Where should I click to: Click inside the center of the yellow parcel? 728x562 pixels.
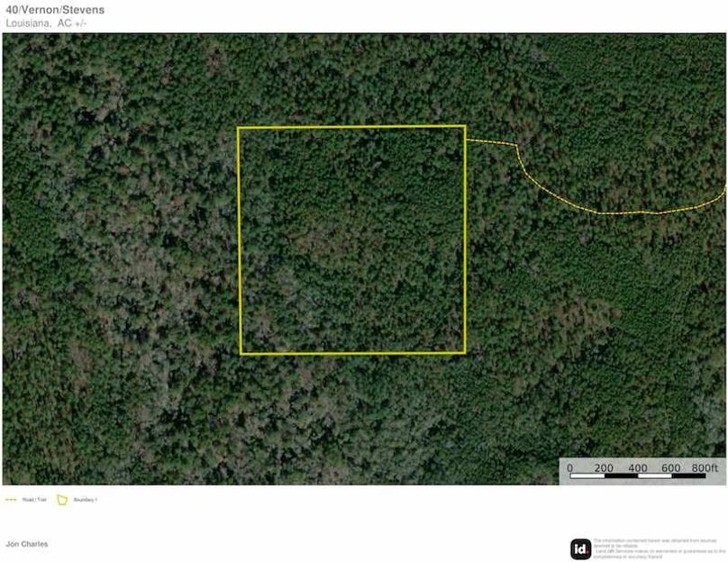352,240
